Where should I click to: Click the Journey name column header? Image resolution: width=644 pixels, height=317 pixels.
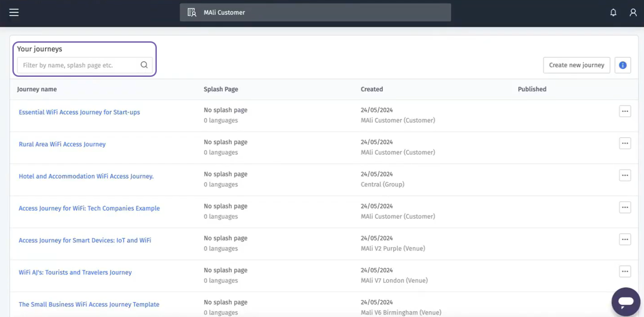tap(37, 89)
